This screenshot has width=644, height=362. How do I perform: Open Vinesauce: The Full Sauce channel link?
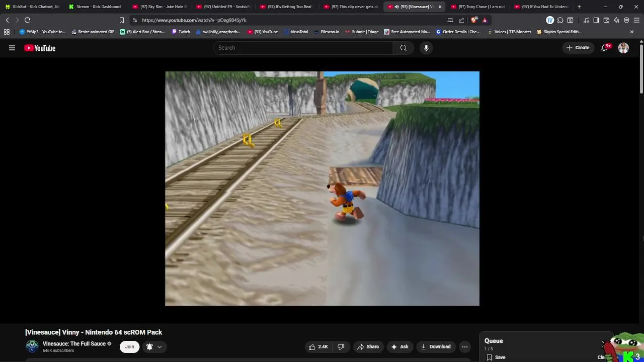[74, 344]
